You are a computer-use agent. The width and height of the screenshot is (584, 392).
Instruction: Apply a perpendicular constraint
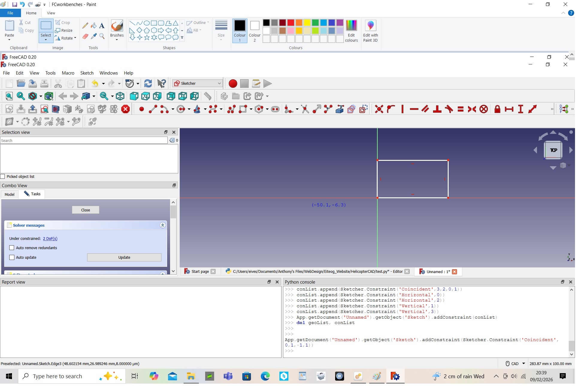pos(437,109)
